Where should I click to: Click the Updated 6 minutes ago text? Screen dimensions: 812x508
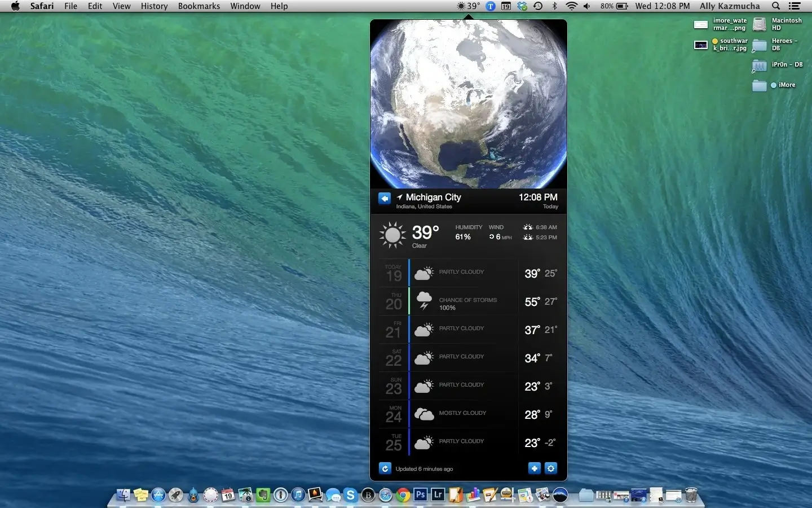(x=424, y=469)
